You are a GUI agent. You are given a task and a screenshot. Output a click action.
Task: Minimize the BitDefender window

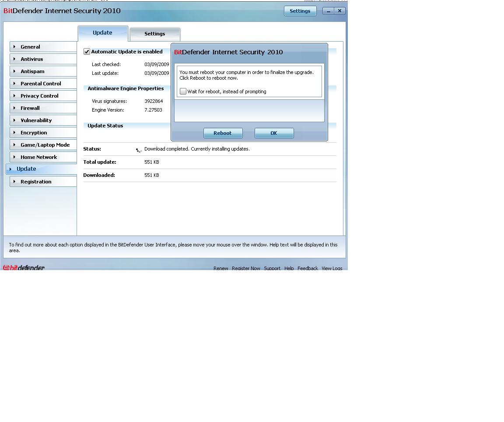[328, 11]
